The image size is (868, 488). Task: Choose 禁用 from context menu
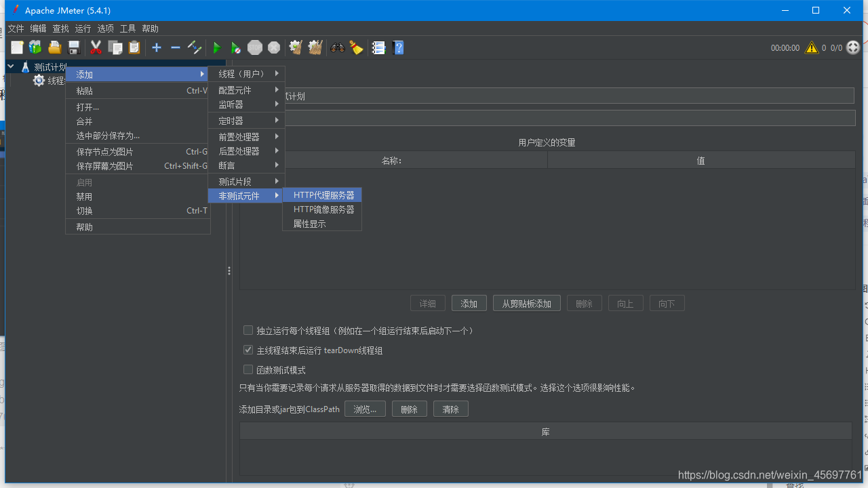point(138,197)
